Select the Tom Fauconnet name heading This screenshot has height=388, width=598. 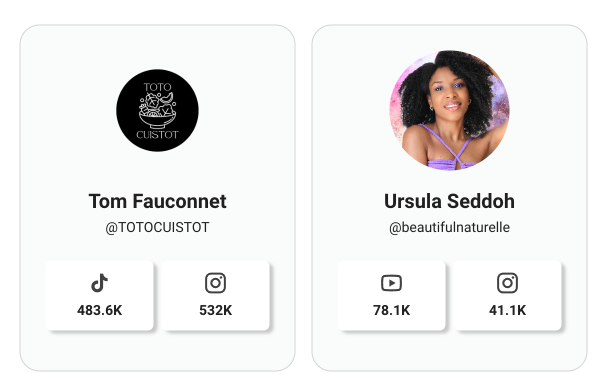[158, 201]
